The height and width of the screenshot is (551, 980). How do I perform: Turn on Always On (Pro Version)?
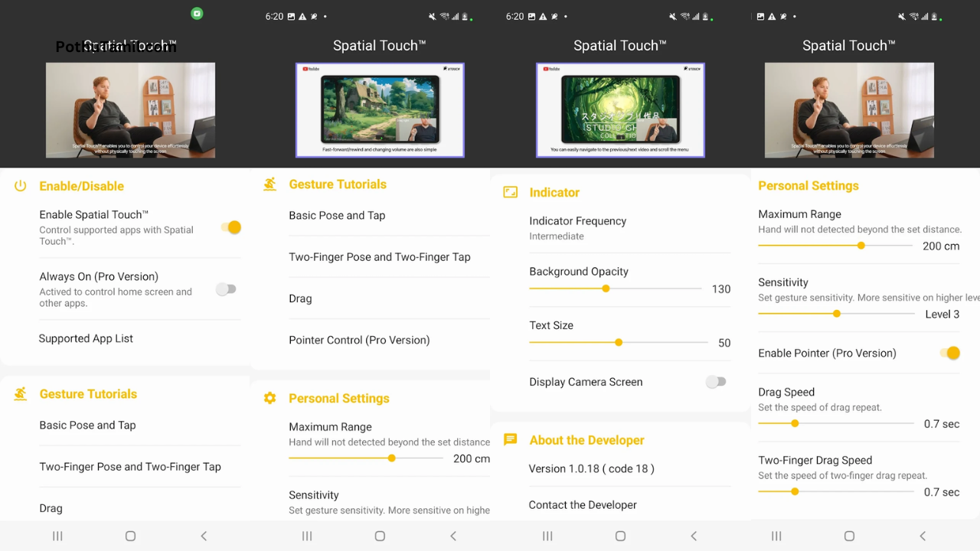(x=226, y=289)
